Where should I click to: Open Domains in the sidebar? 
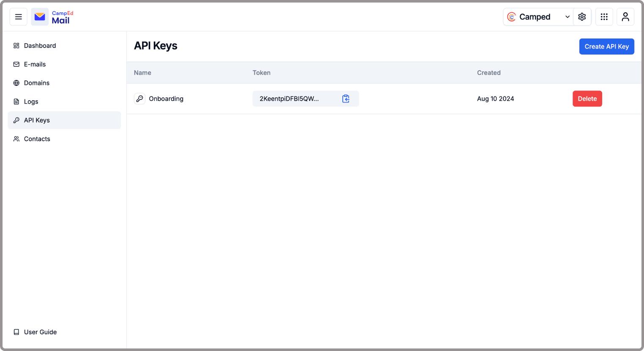[x=64, y=83]
